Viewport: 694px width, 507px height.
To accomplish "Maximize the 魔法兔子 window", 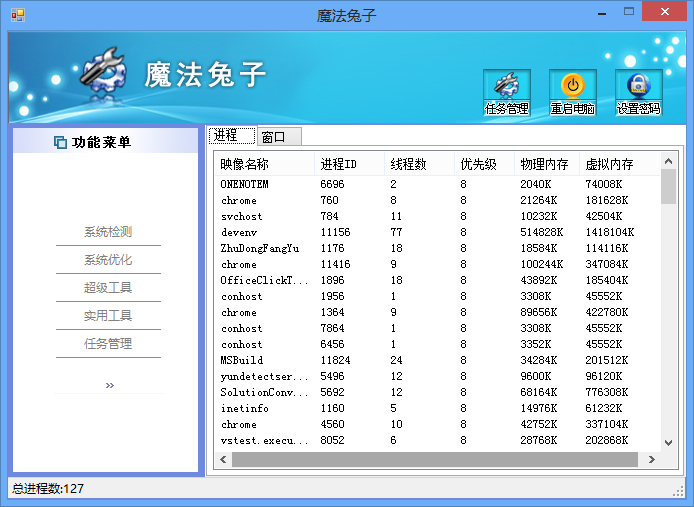I will click(x=629, y=12).
